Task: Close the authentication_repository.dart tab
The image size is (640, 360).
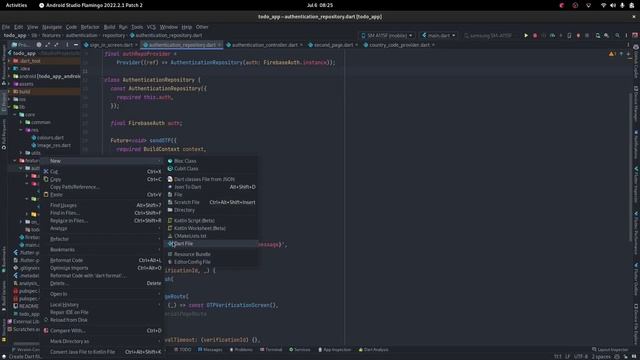Action: point(219,45)
